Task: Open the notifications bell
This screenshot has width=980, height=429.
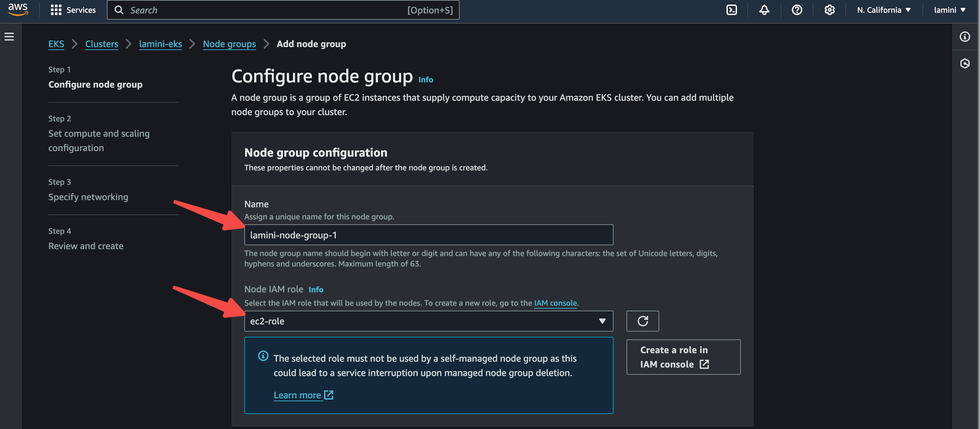Action: pos(764,10)
